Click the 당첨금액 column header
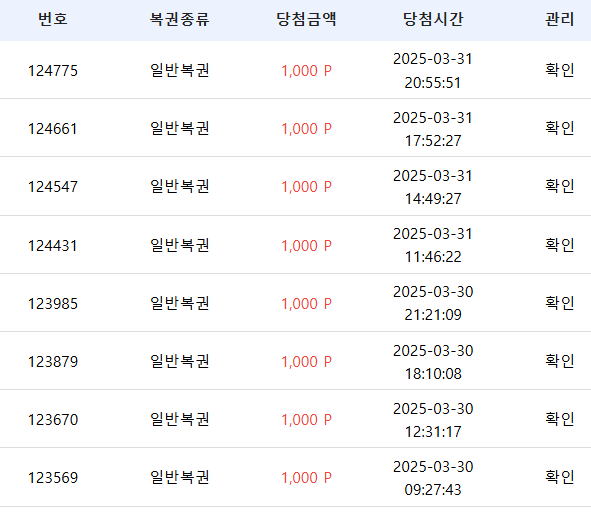The image size is (591, 516). pos(306,19)
